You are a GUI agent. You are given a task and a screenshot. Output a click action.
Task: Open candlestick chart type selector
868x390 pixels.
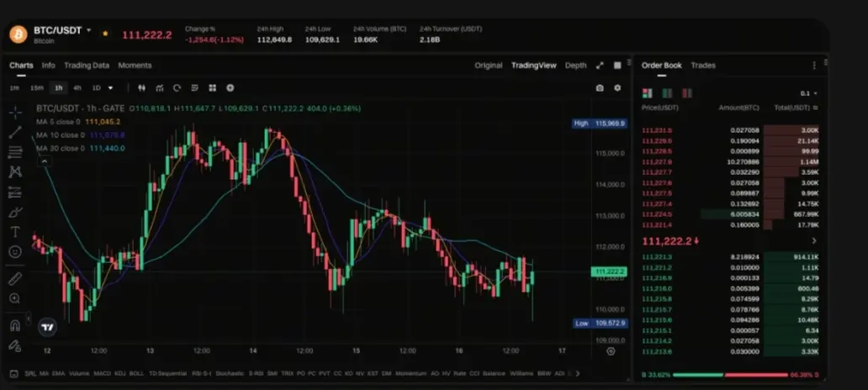click(141, 88)
